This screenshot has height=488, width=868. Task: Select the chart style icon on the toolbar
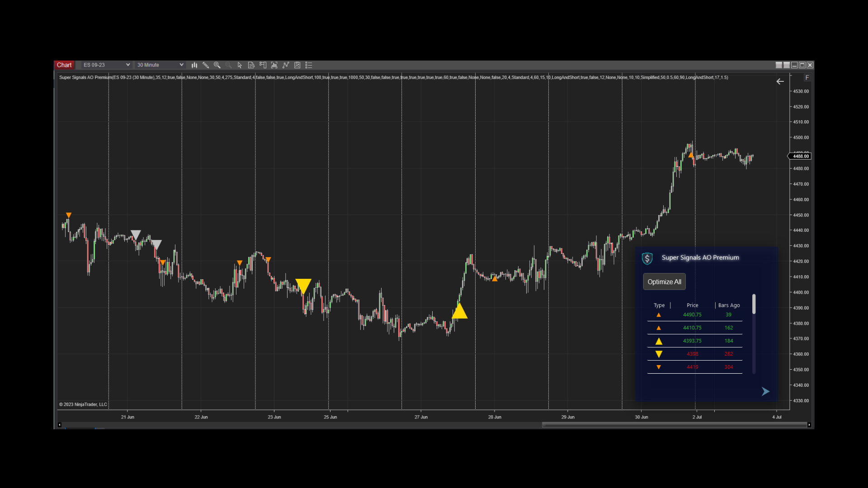[x=194, y=65]
